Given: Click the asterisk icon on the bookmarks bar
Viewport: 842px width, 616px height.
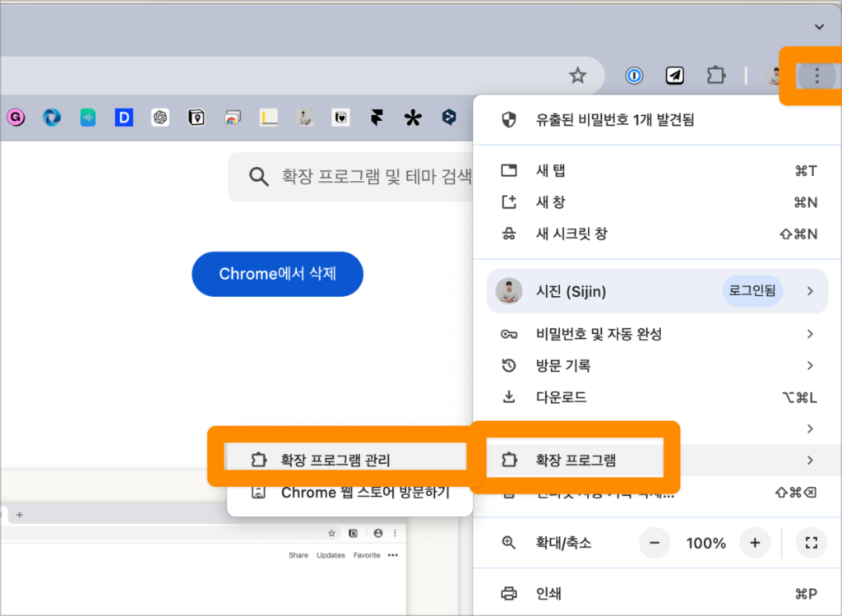Looking at the screenshot, I should 412,117.
